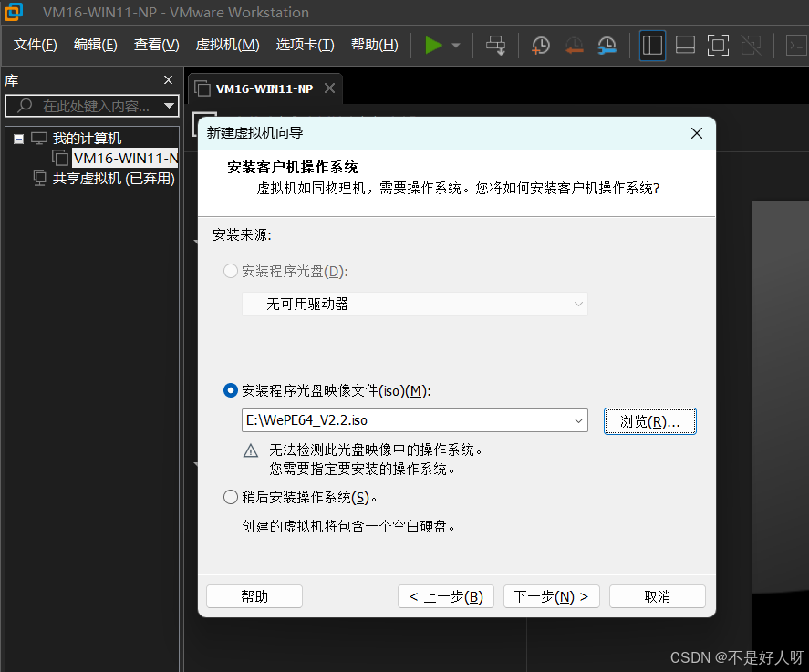Toggle the thumbnail bar view icon

pyautogui.click(x=685, y=46)
